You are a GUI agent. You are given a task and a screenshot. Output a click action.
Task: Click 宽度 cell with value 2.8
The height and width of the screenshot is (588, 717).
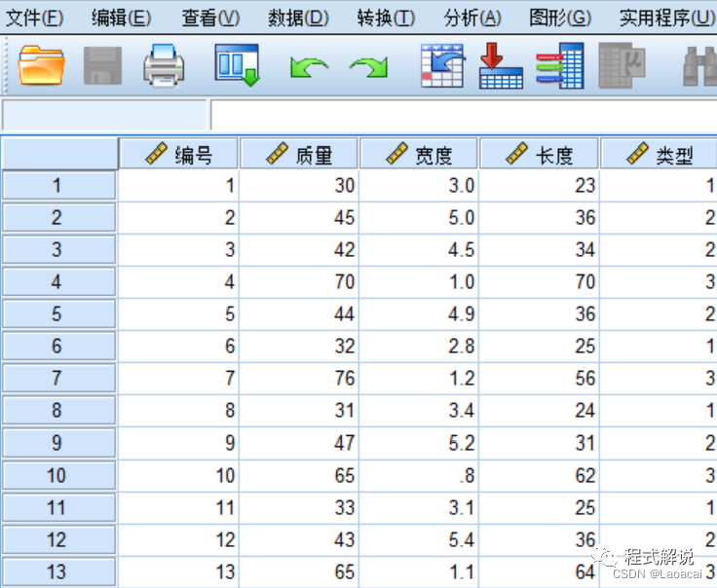(419, 347)
